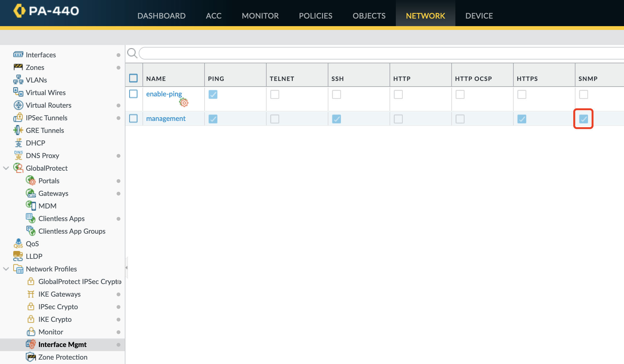Click the Virtual Routers icon
Image resolution: width=624 pixels, height=364 pixels.
point(18,105)
